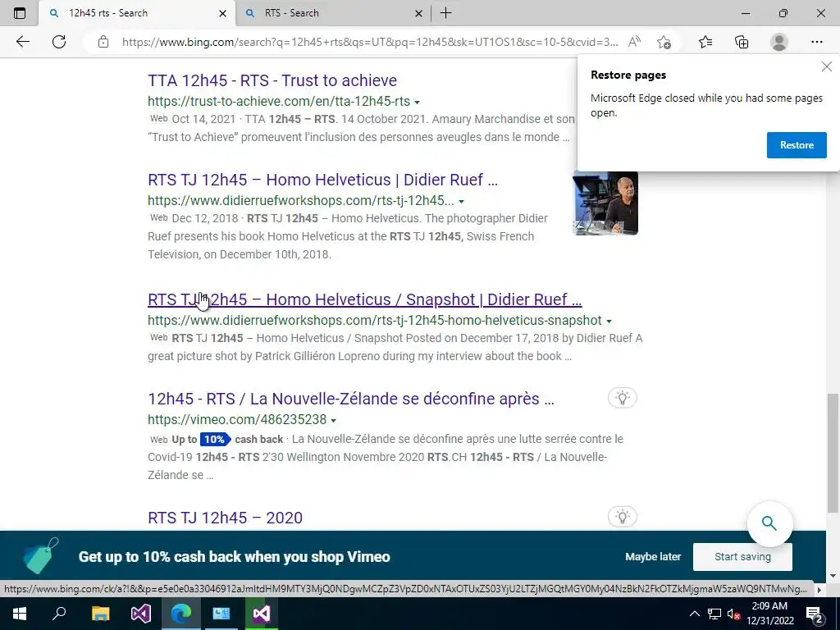The width and height of the screenshot is (840, 630).
Task: Expand dropdown next to vimeo.com/486235238
Action: [333, 420]
